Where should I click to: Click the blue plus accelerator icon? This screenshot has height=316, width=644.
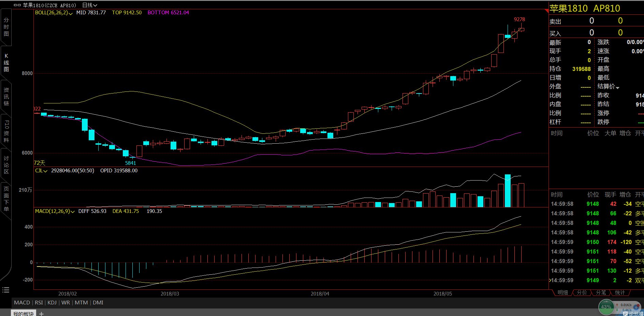click(x=636, y=307)
